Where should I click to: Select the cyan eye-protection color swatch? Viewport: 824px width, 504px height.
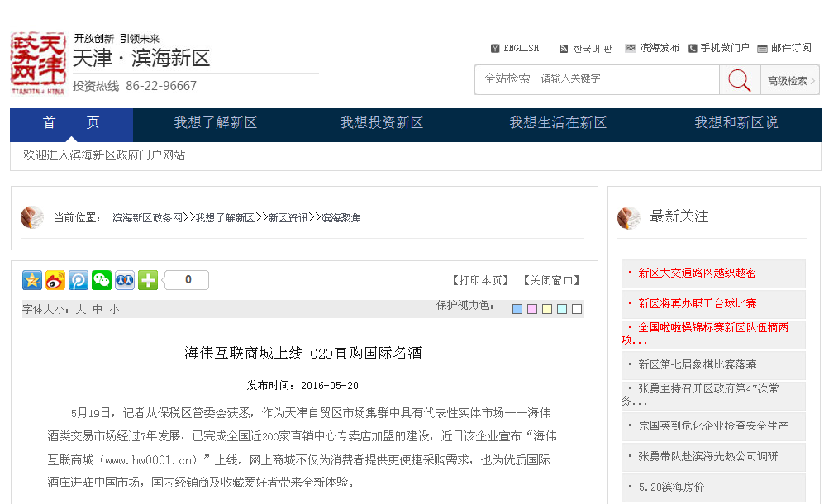click(562, 309)
